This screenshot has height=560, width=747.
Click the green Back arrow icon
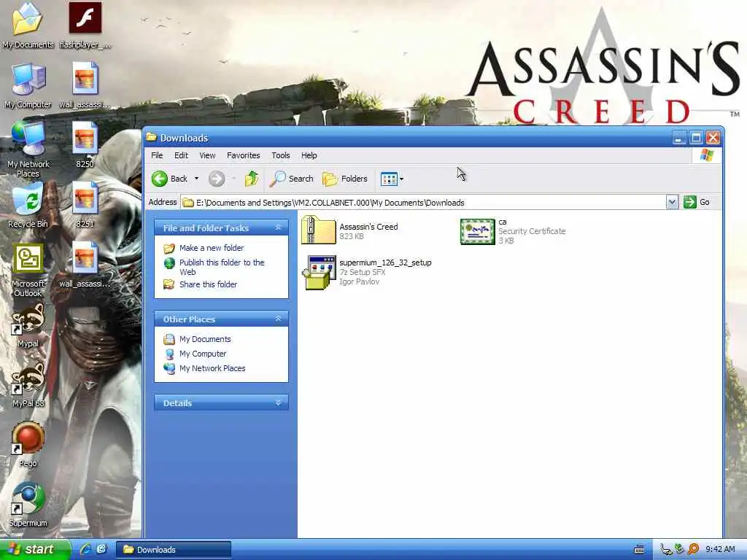click(x=160, y=179)
